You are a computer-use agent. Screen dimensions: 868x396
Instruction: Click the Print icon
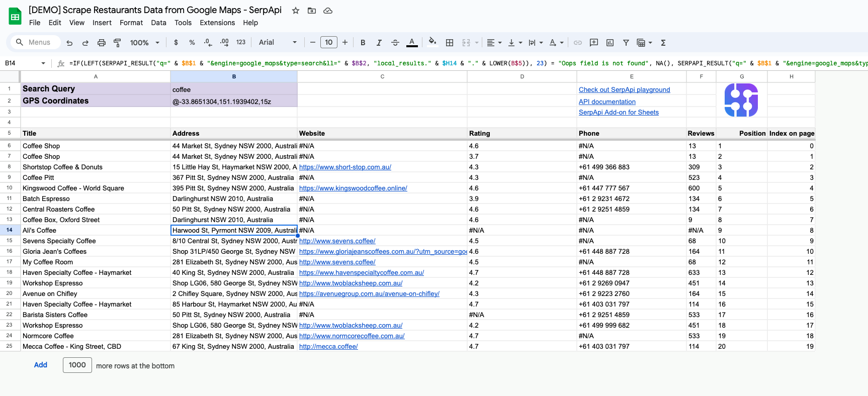point(102,43)
